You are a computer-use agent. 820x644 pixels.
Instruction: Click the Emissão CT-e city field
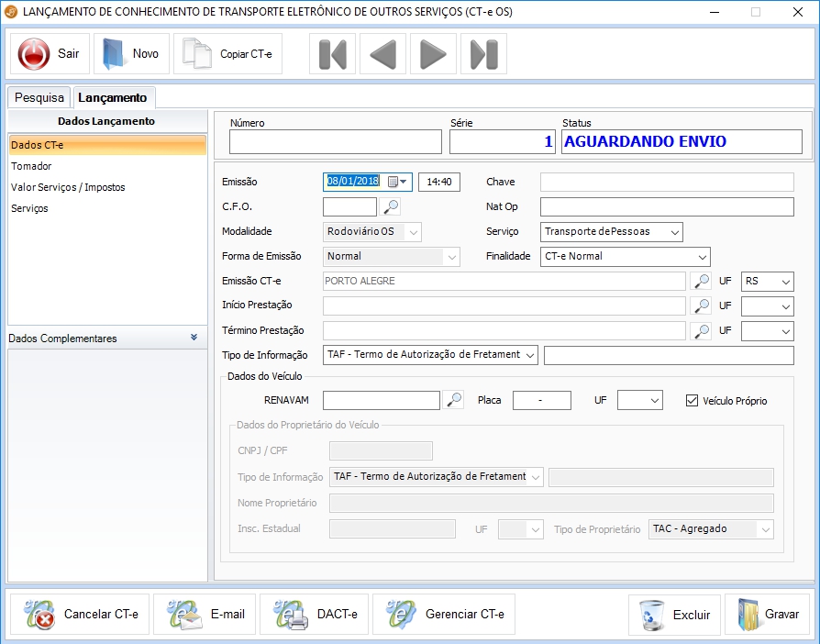504,281
